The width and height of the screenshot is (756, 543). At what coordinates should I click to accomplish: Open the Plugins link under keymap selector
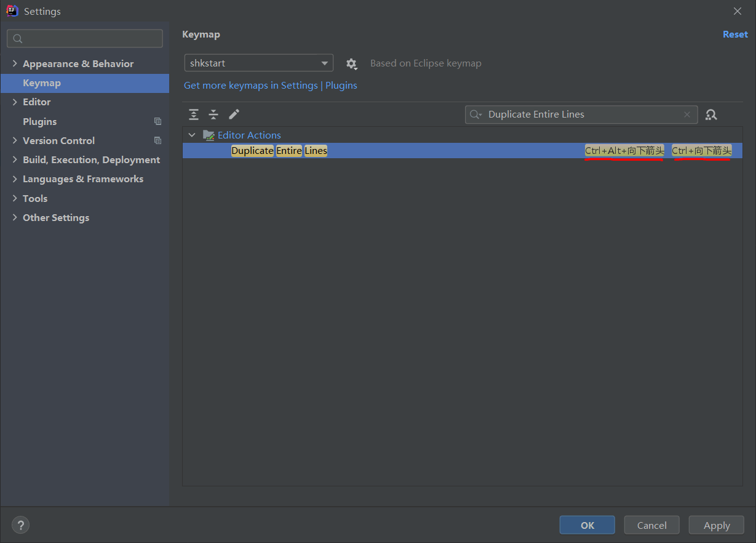click(341, 86)
